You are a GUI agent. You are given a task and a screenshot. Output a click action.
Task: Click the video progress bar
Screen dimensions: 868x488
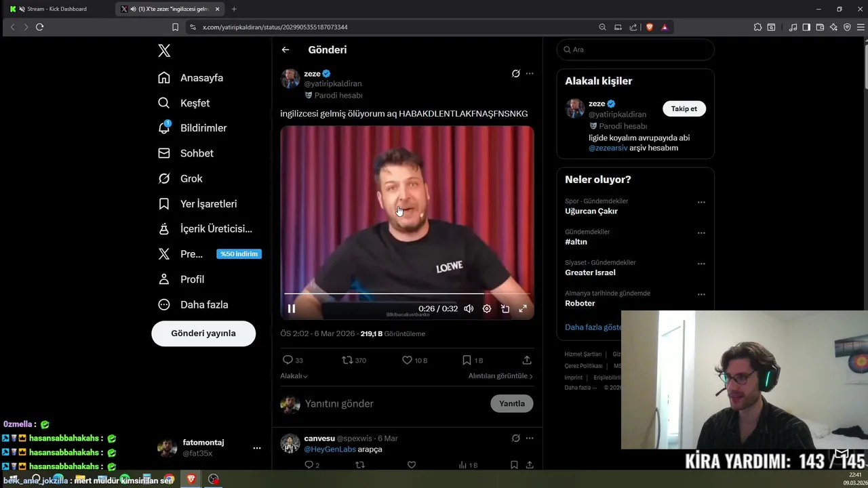[x=407, y=293]
